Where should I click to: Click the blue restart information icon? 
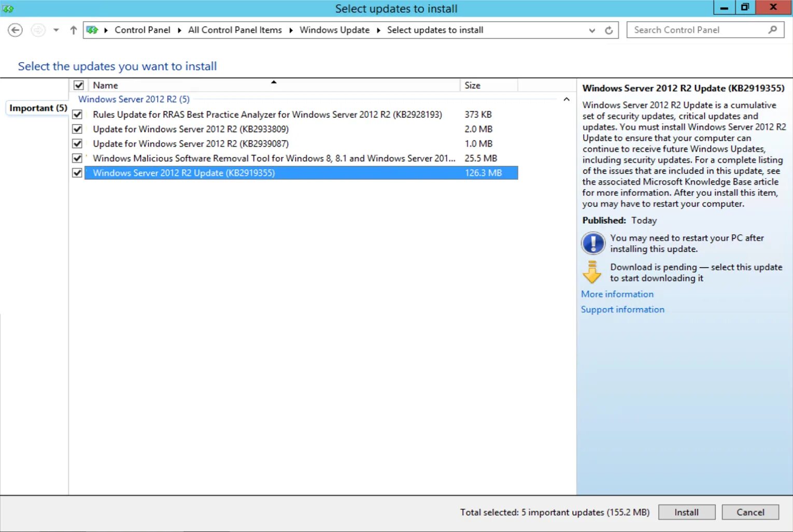click(x=593, y=243)
